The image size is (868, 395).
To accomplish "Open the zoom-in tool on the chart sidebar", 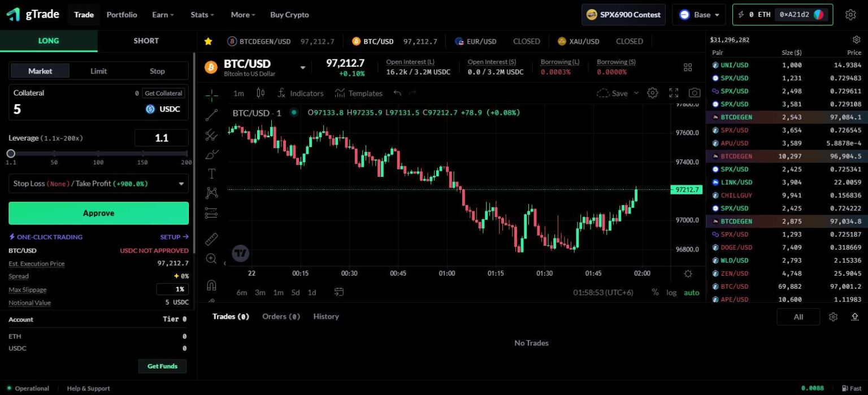I will pos(211,258).
